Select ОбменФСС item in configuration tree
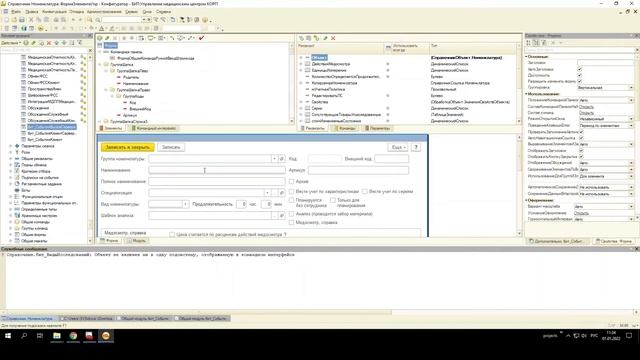 tap(38, 76)
